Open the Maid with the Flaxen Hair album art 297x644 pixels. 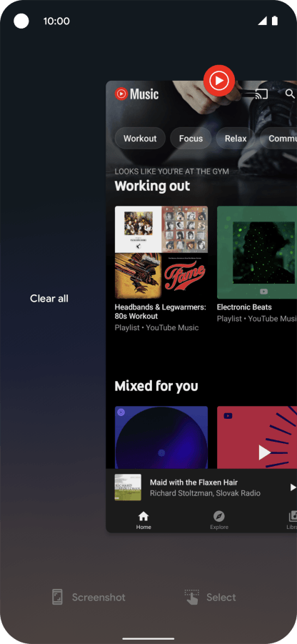[x=128, y=487]
